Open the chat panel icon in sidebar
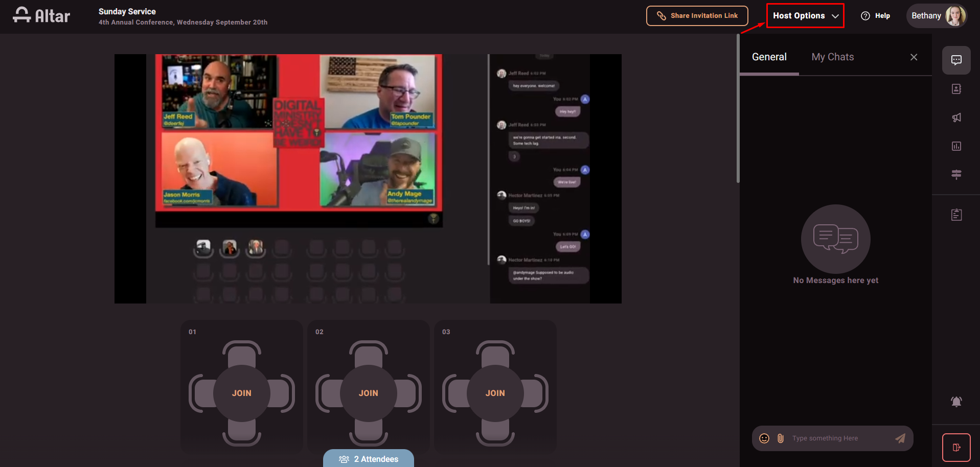Image resolution: width=980 pixels, height=467 pixels. point(956,60)
